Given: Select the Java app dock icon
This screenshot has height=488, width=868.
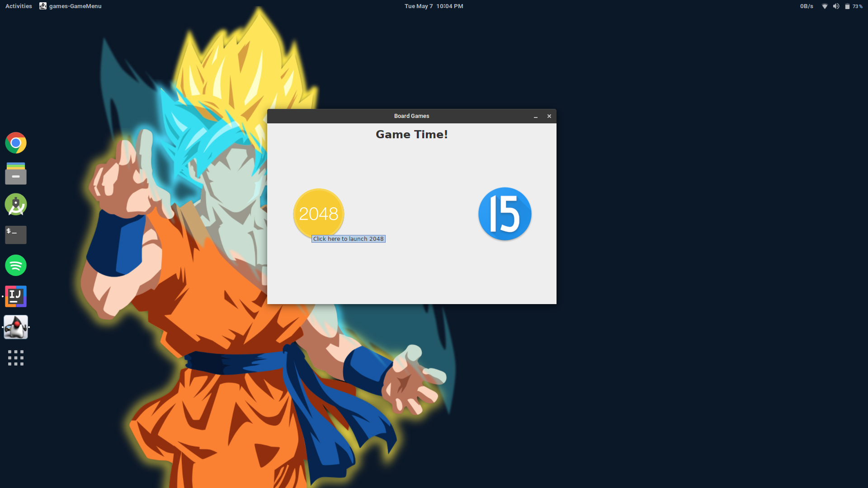Looking at the screenshot, I should [x=16, y=327].
